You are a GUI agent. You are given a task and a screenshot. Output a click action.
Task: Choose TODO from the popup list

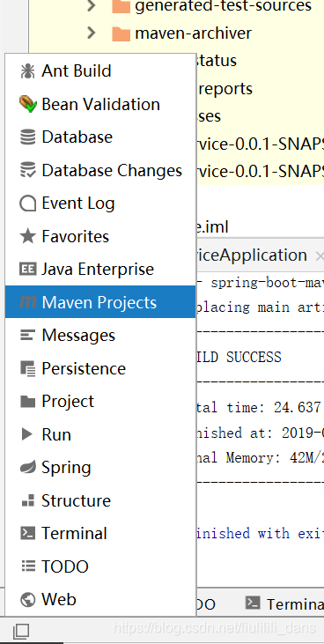coord(100,566)
